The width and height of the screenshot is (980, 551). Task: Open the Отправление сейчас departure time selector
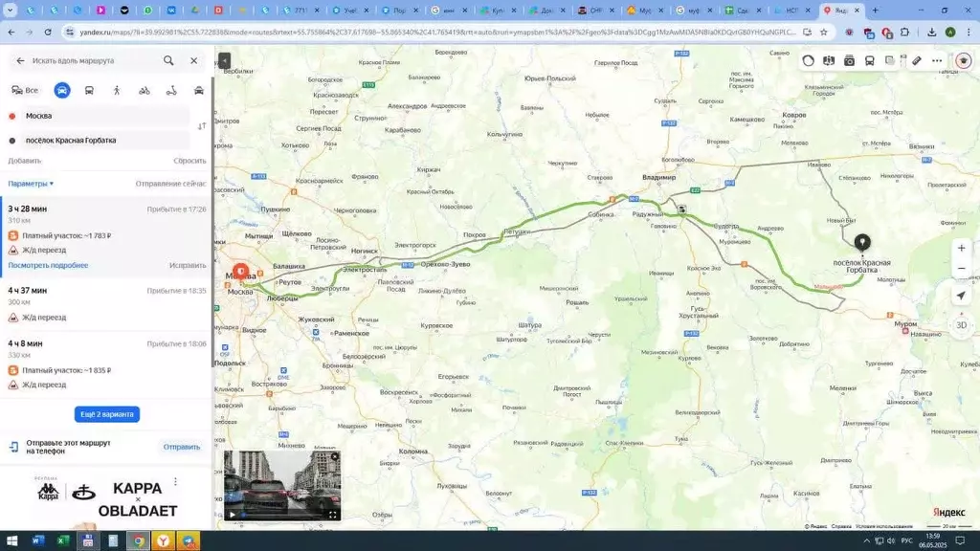pos(170,184)
